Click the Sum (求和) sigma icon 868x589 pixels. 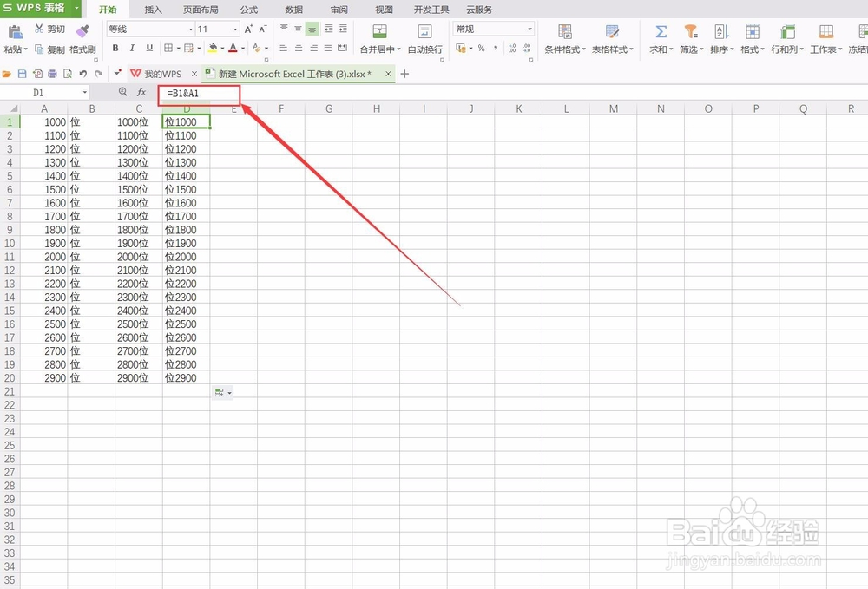coord(661,31)
